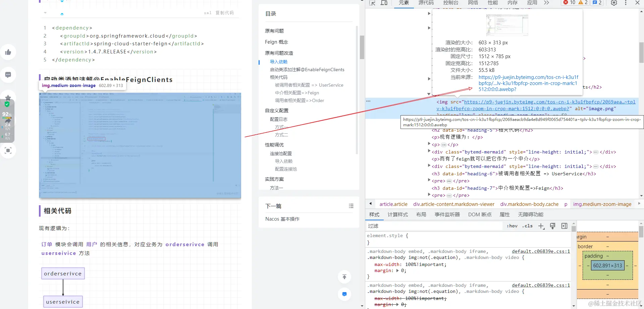Click the thumbs-up like button
The height and width of the screenshot is (309, 644).
[8, 52]
